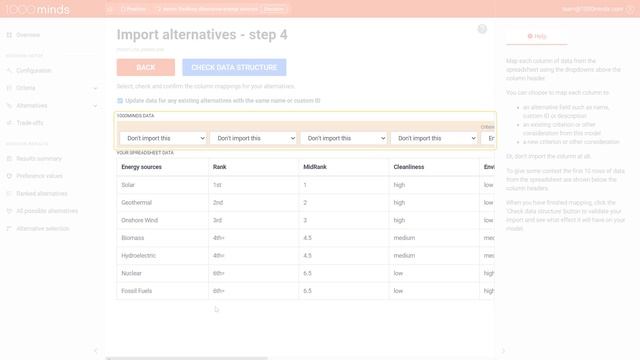Select the Solar cell
640x360 pixels.
pos(162,185)
